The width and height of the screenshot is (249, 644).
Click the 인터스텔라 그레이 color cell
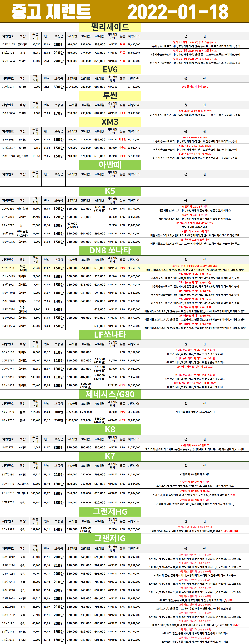(x=22, y=234)
